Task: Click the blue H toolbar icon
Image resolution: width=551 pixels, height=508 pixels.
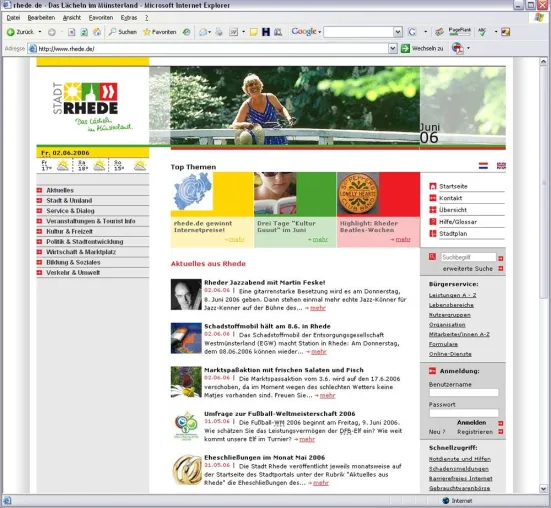Action: coord(266,32)
